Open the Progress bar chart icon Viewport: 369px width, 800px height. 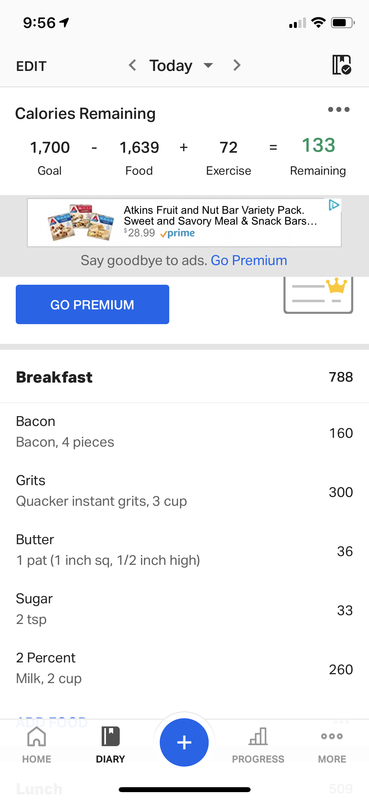[258, 737]
